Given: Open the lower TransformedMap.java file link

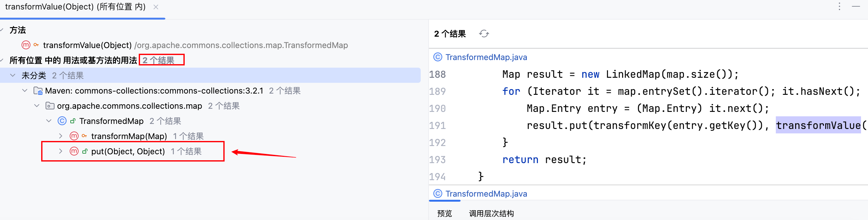Looking at the screenshot, I should point(486,194).
